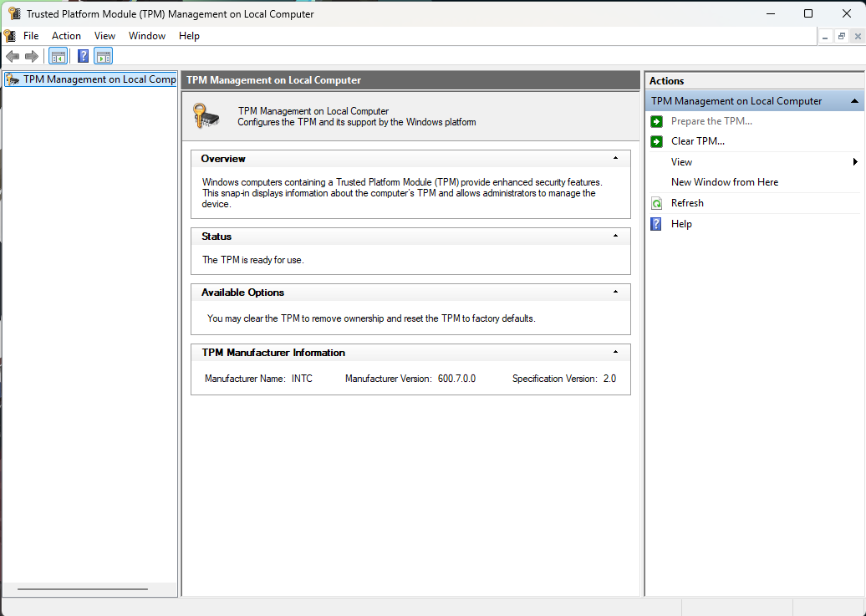Click the green arrow icon next to Clear TPM
The image size is (866, 616).
coord(656,141)
